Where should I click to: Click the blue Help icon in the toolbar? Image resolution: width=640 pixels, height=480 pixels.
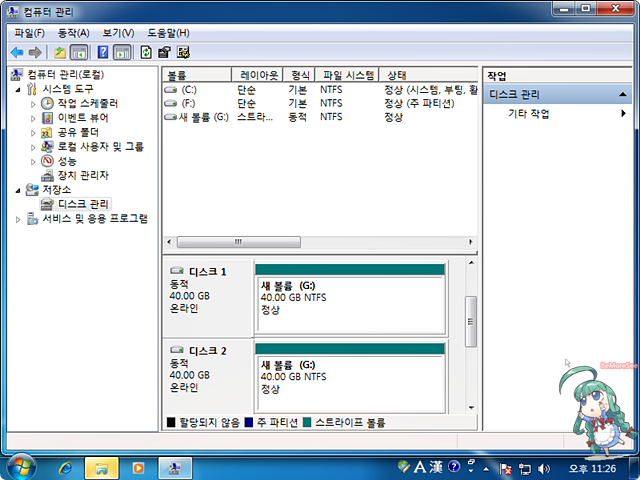pyautogui.click(x=103, y=52)
